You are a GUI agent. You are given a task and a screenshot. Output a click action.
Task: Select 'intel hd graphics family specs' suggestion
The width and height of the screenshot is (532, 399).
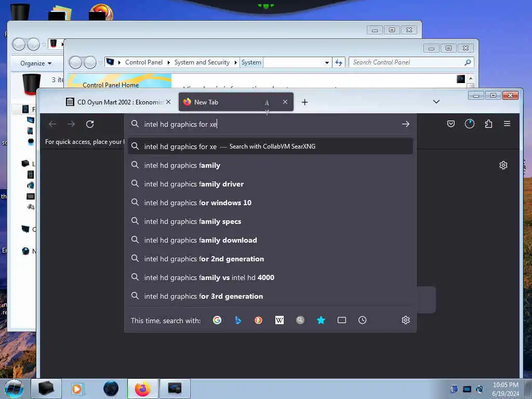coord(270,221)
